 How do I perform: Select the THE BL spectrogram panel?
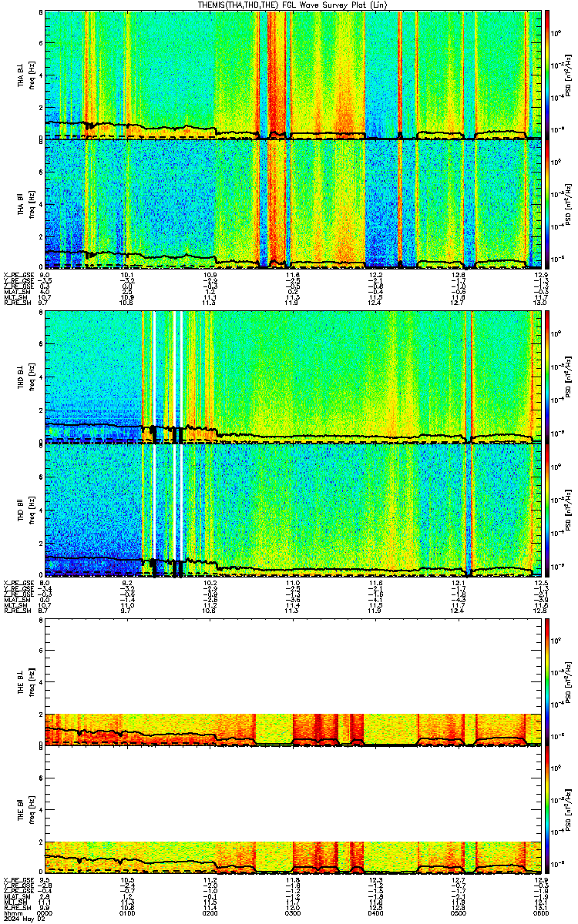(292, 682)
